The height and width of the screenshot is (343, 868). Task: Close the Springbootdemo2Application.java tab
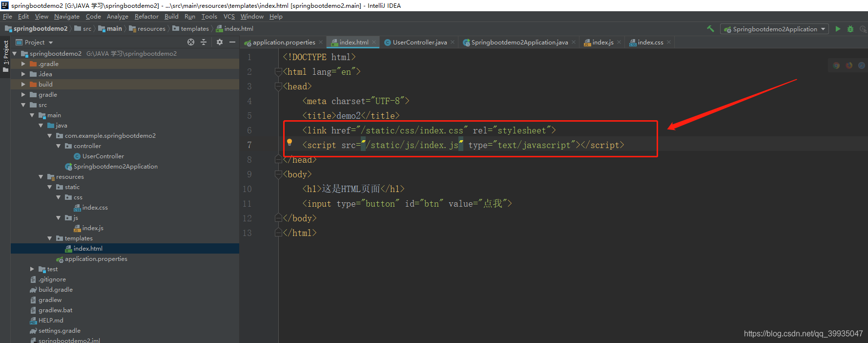tap(574, 43)
